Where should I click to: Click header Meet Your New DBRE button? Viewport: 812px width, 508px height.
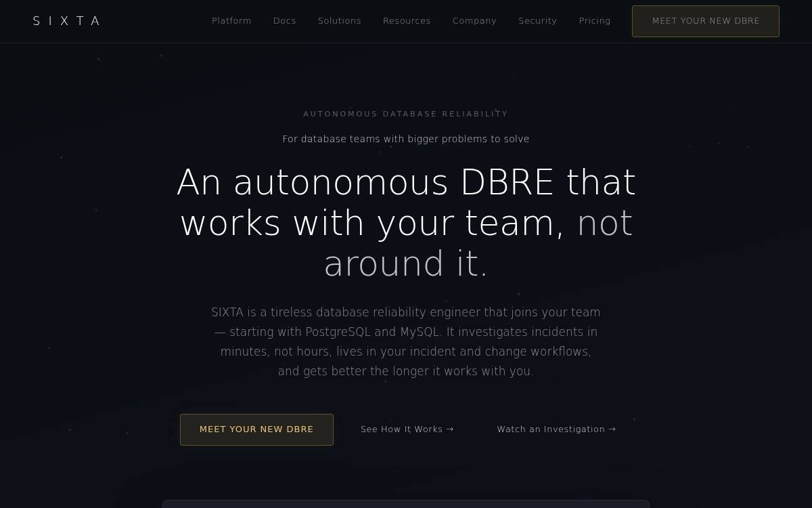tap(706, 21)
